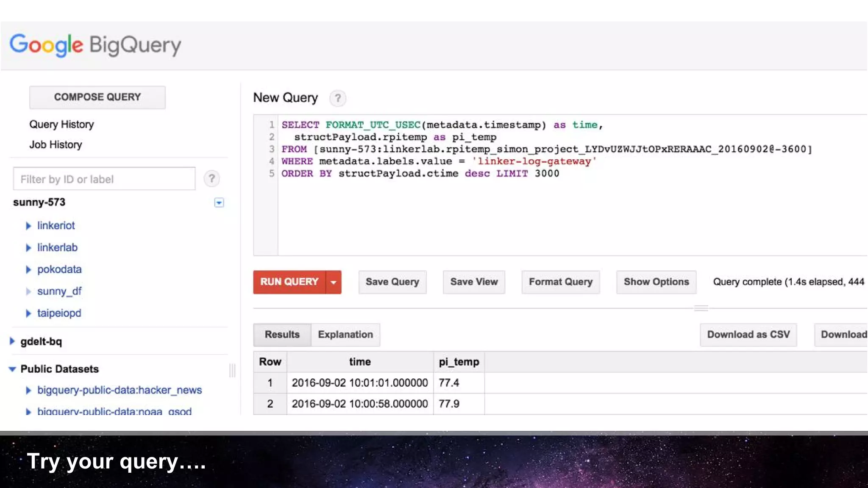Expand the pokodata dataset
868x488 pixels.
click(x=28, y=270)
